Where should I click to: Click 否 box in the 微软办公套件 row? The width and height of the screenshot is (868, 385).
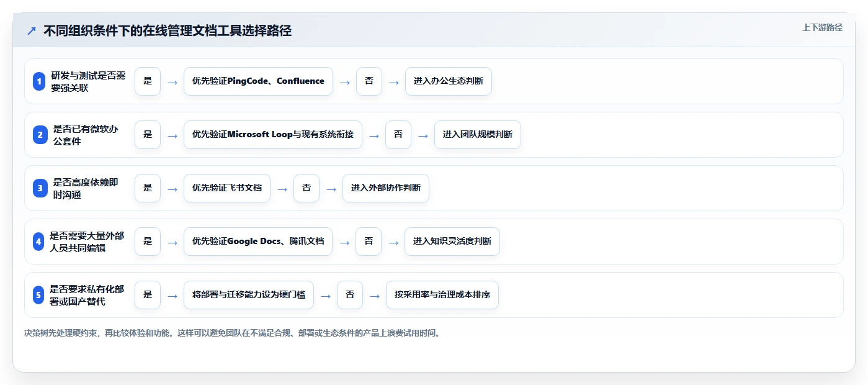click(x=398, y=135)
